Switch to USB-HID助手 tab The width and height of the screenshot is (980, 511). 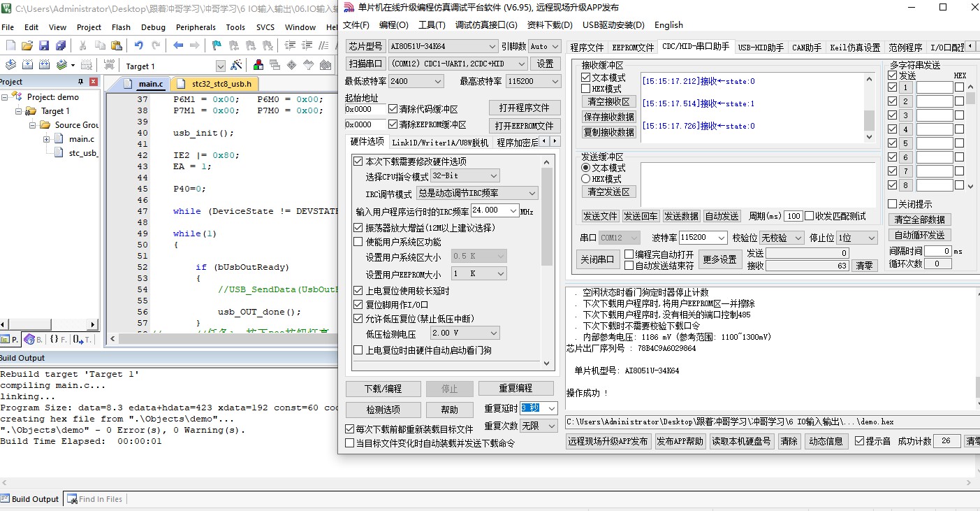click(761, 48)
